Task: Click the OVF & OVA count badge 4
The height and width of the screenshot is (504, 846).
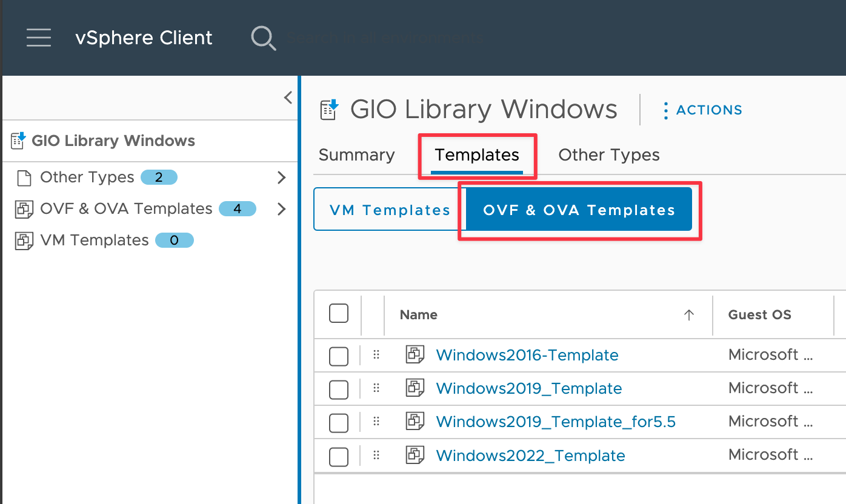Action: point(238,209)
